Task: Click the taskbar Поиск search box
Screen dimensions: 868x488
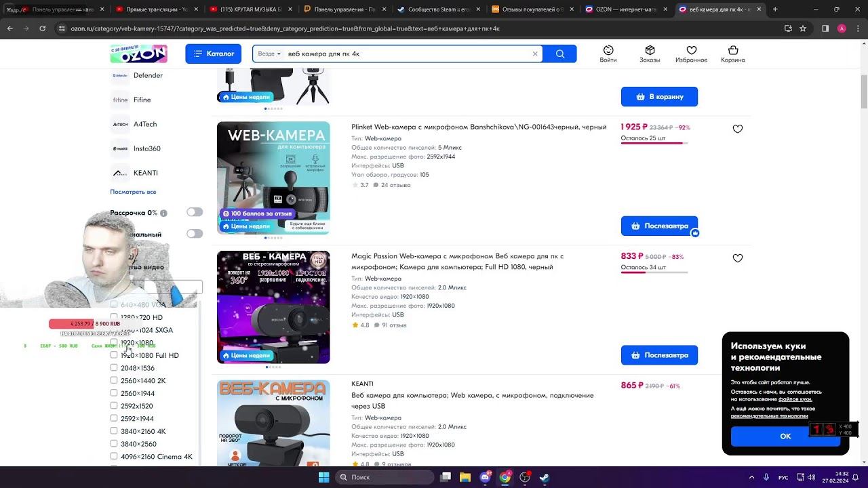Action: click(385, 477)
